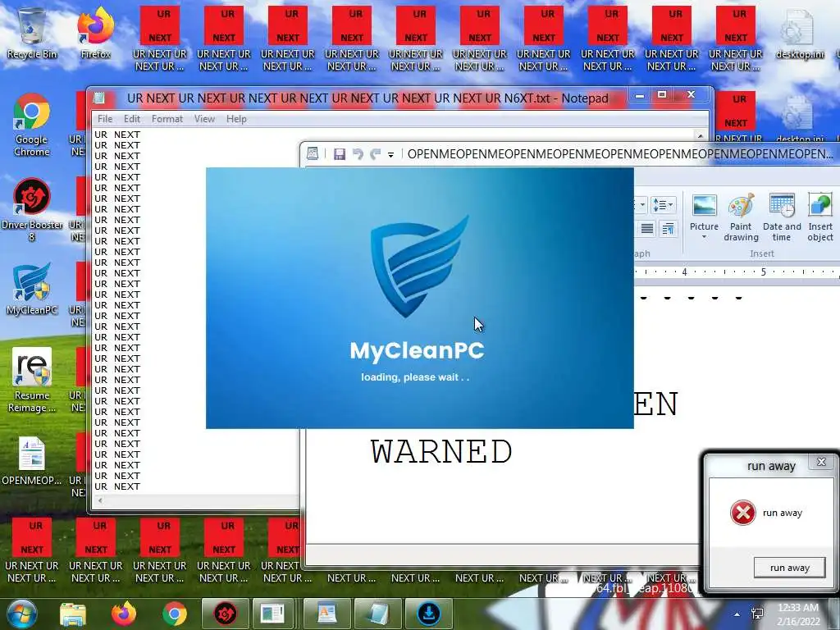Open Firefox from the taskbar
Viewport: 840px width, 630px height.
tap(124, 614)
